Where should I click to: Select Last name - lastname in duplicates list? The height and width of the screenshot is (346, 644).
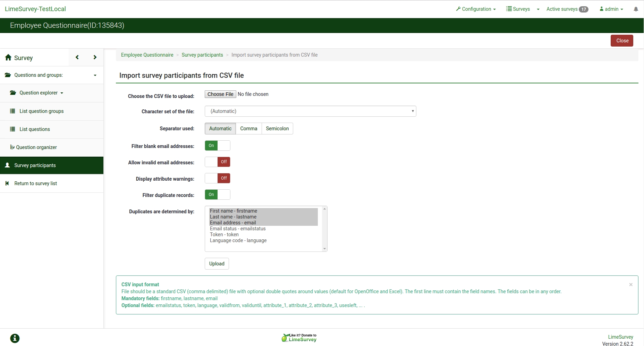pyautogui.click(x=263, y=217)
